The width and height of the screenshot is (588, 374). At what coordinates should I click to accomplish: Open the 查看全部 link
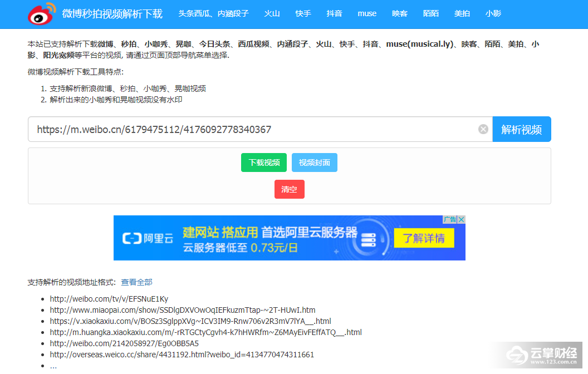136,282
